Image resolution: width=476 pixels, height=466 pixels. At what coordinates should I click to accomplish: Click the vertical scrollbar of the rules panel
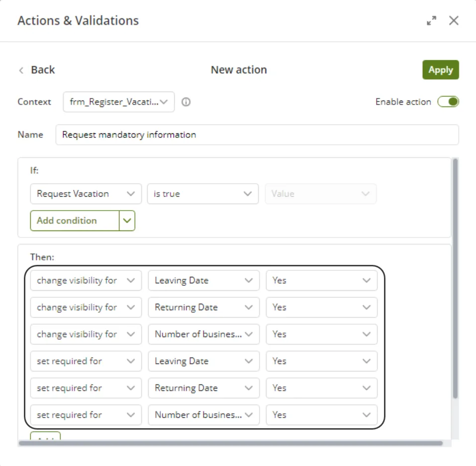point(455,278)
